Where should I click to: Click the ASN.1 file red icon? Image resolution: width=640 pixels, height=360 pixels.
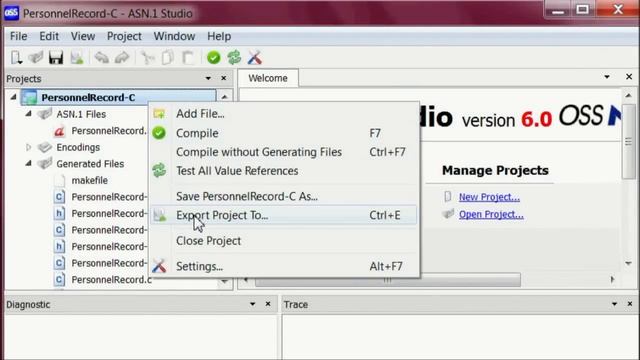click(60, 131)
